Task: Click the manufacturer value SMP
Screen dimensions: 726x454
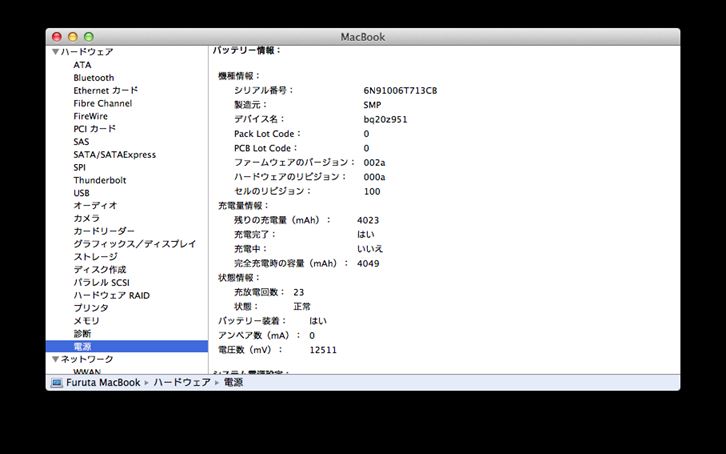Action: pyautogui.click(x=372, y=105)
